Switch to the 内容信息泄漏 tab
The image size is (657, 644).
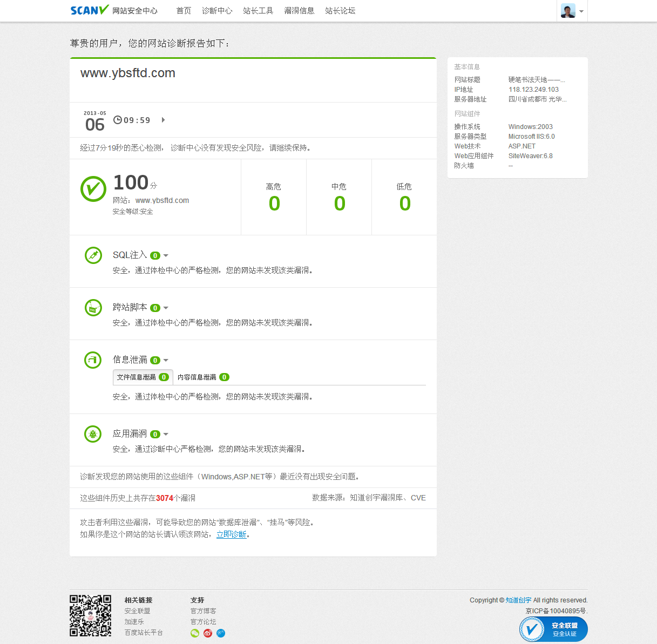tap(202, 377)
